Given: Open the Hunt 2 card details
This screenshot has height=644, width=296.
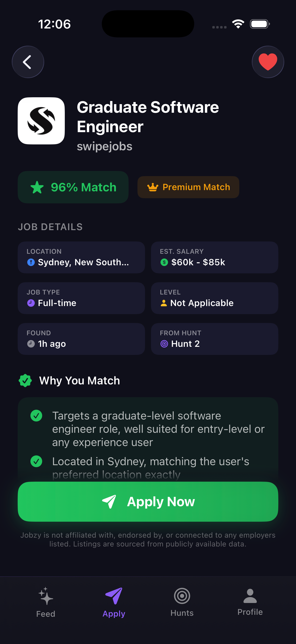Looking at the screenshot, I should [x=214, y=339].
